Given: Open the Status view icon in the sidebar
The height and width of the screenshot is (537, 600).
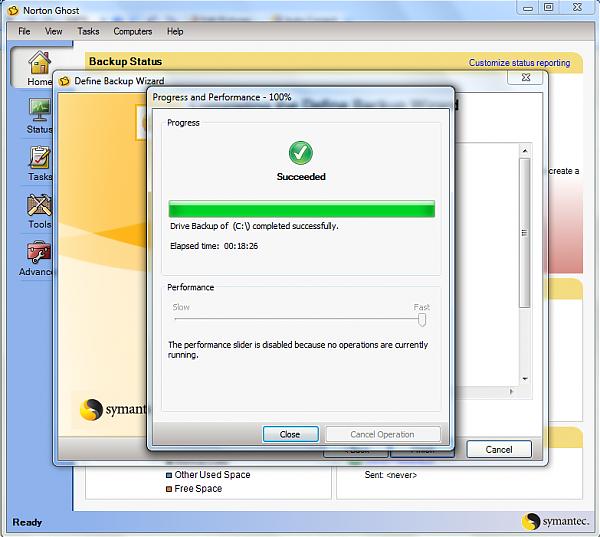Looking at the screenshot, I should [39, 110].
